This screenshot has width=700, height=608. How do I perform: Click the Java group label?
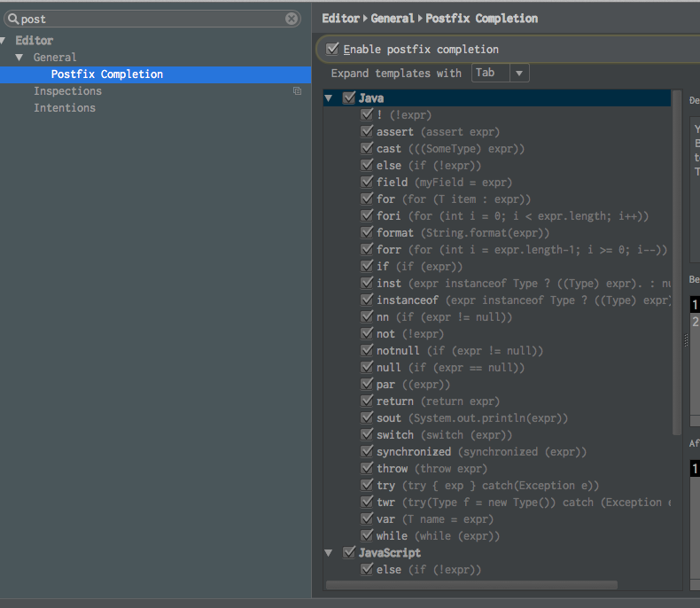tap(371, 98)
